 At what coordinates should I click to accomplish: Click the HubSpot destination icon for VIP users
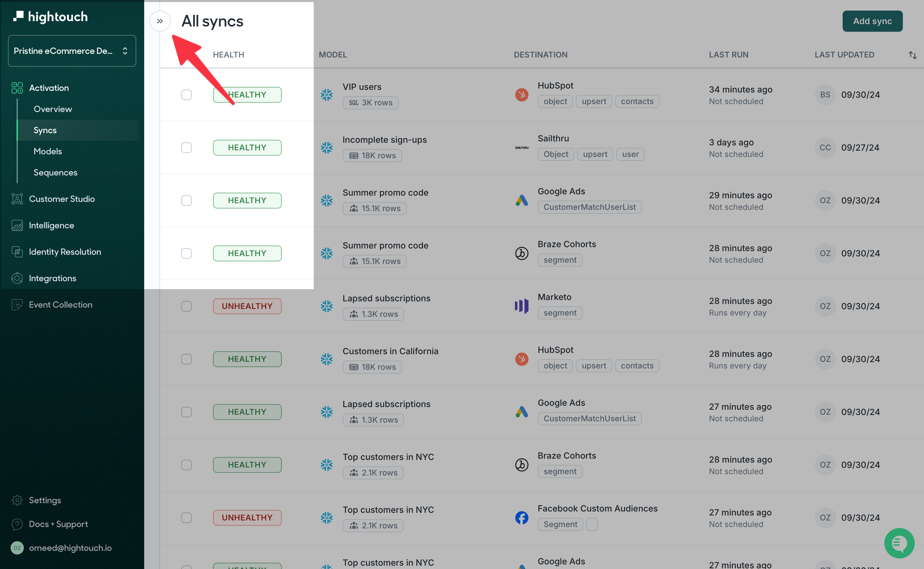tap(522, 94)
